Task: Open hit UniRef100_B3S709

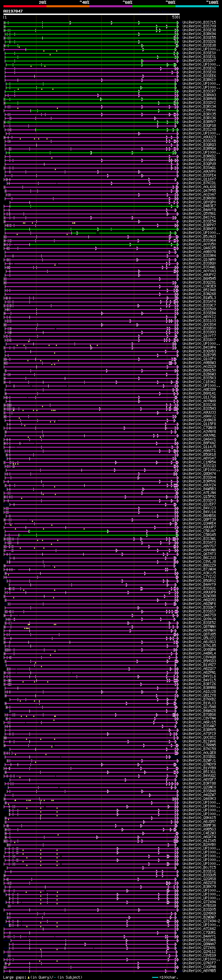Action: [x=199, y=26]
